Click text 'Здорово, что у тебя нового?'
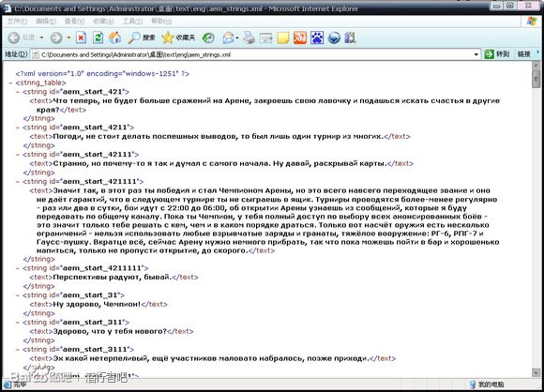Image resolution: width=544 pixels, height=392 pixels. (110, 331)
